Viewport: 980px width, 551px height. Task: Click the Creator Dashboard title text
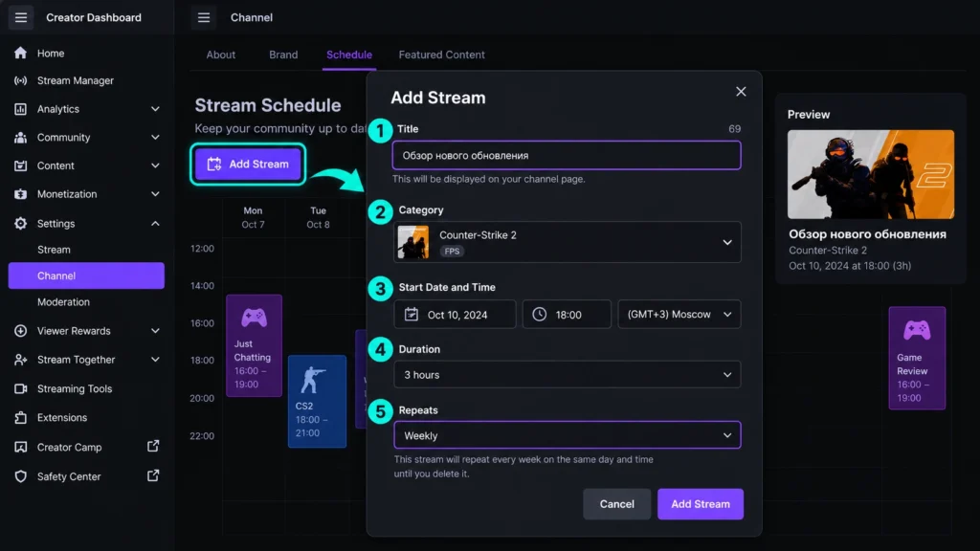[x=94, y=17]
